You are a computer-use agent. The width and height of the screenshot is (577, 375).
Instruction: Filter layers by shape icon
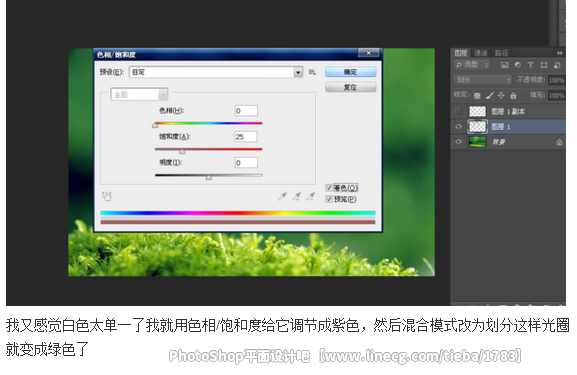coord(544,65)
